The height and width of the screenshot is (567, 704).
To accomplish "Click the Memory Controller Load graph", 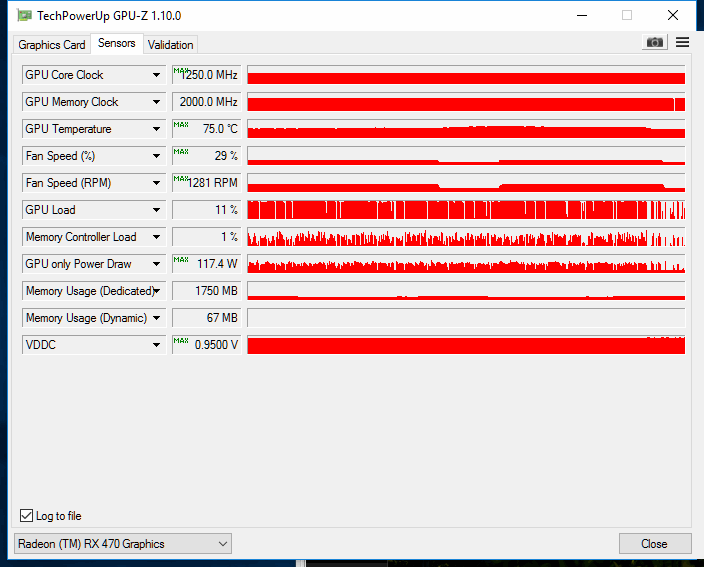I will (466, 237).
